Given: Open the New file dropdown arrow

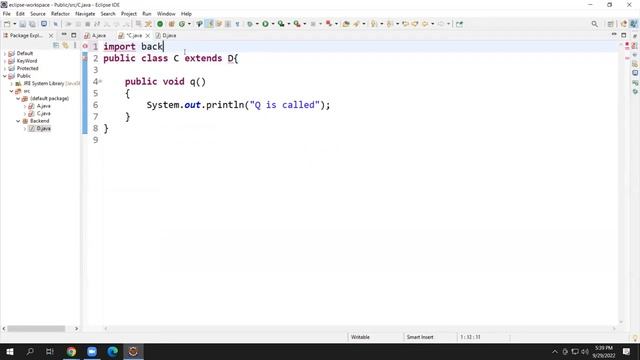Looking at the screenshot, I should (x=14, y=24).
